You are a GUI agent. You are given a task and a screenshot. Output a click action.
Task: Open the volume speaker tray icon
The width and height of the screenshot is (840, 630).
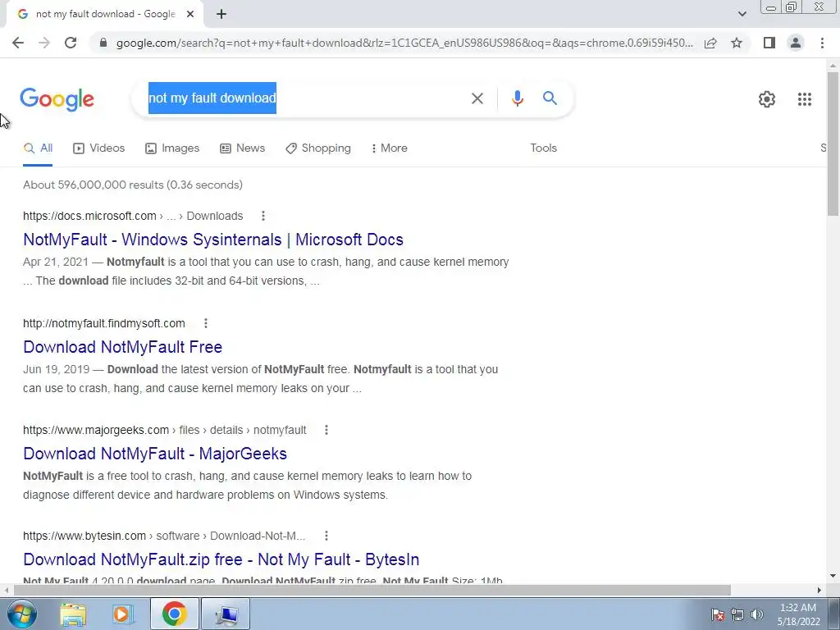(757, 614)
